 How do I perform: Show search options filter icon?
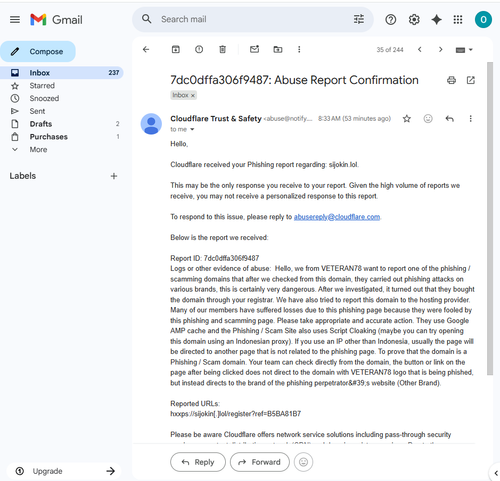[359, 19]
